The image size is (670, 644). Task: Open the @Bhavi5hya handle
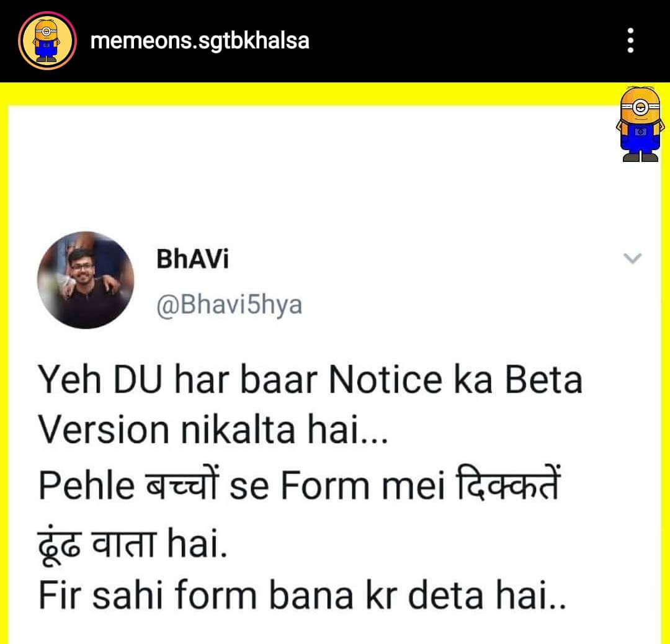[229, 305]
